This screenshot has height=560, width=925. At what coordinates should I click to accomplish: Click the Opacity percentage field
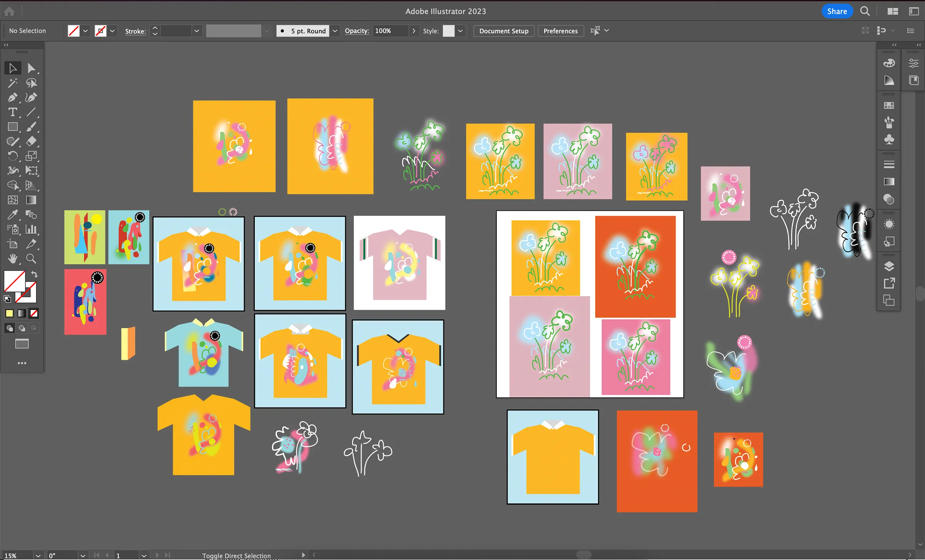(x=390, y=31)
